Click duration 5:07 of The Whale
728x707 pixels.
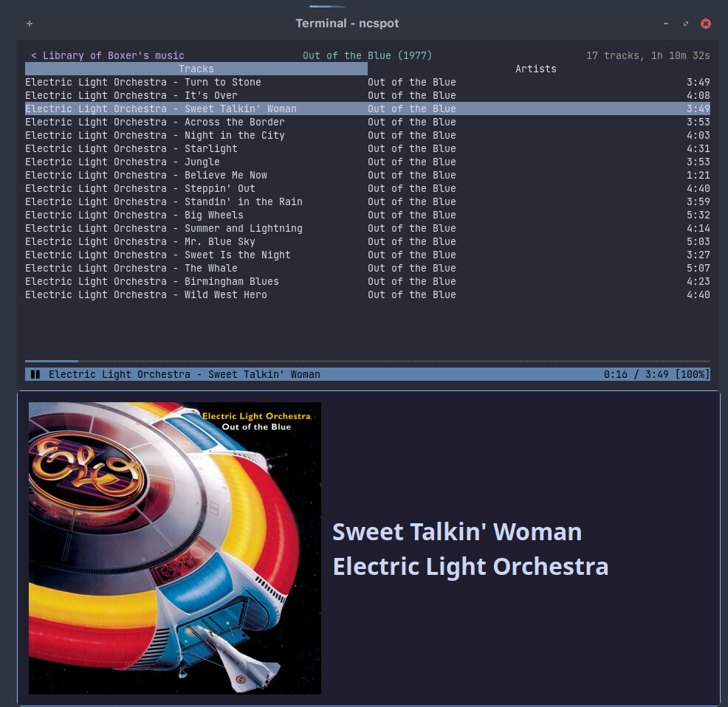698,269
